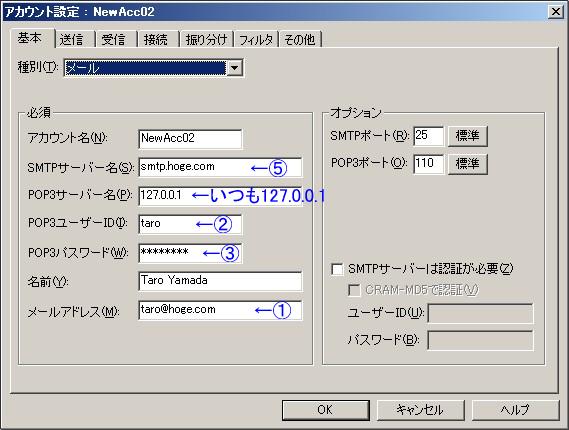Click the キャンセル button
This screenshot has width=569, height=430.
[x=420, y=410]
